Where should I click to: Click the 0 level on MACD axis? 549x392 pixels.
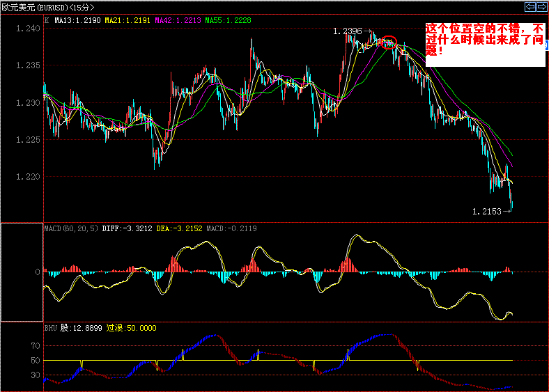click(x=38, y=272)
